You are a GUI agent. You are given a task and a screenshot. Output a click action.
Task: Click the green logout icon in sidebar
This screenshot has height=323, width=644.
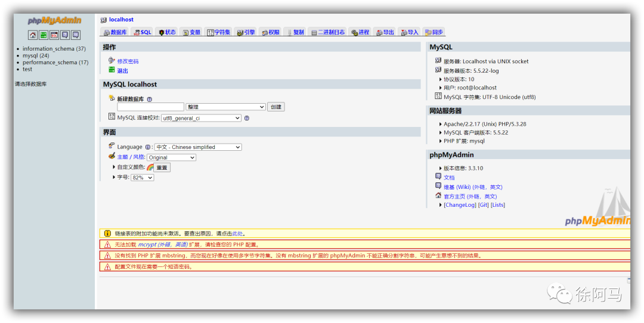point(44,35)
